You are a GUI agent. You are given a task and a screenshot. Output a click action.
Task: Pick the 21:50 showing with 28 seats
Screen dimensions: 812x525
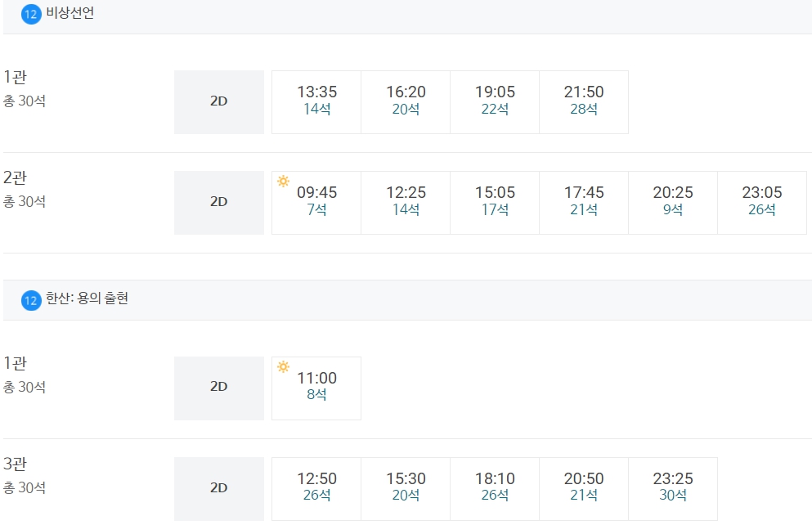coord(584,102)
